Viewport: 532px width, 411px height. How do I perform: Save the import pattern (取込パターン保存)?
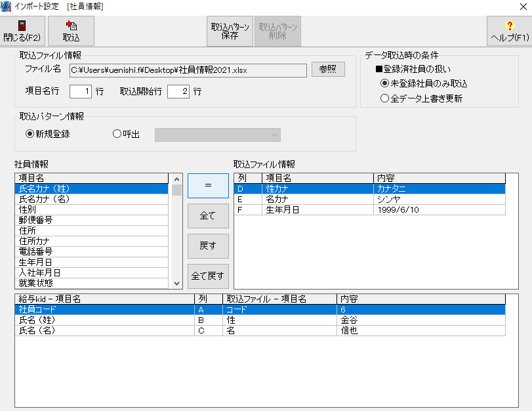tap(230, 31)
